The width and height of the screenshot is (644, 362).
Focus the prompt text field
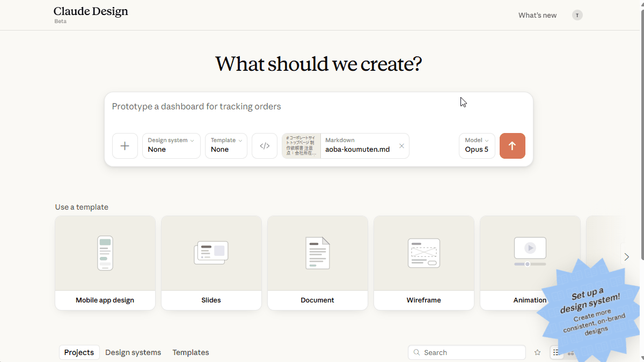click(319, 107)
